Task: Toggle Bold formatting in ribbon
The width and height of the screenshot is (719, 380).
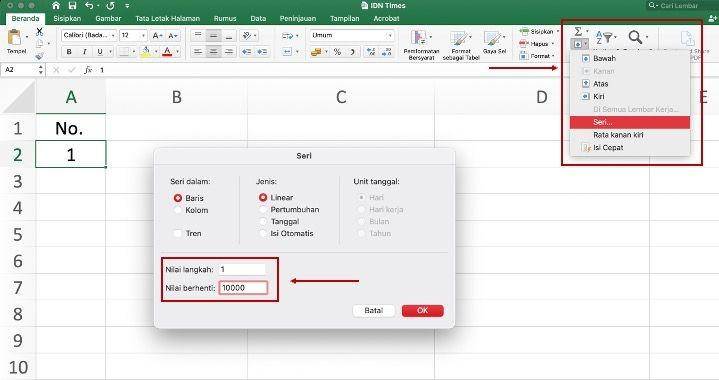Action: click(69, 52)
